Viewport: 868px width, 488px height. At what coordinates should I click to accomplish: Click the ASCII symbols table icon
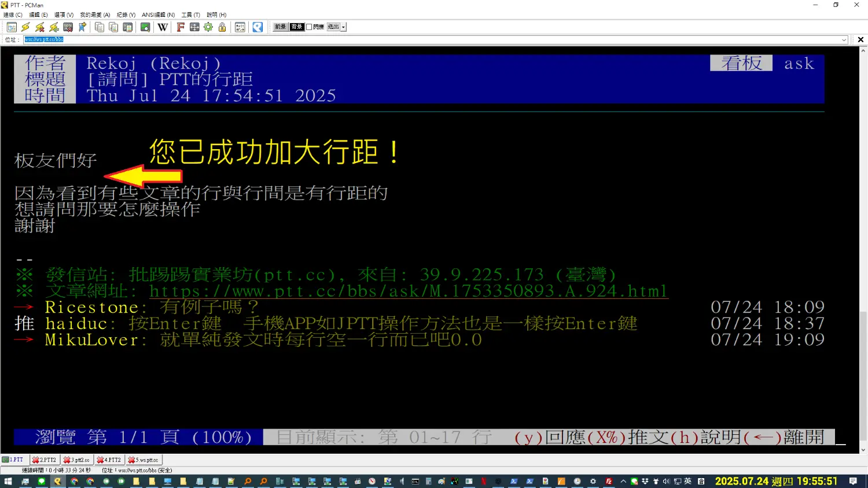coord(240,27)
